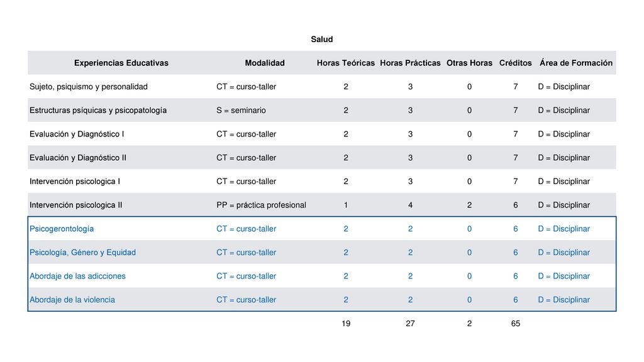
Task: Click the Experiencias Educativas column header
Action: point(121,63)
